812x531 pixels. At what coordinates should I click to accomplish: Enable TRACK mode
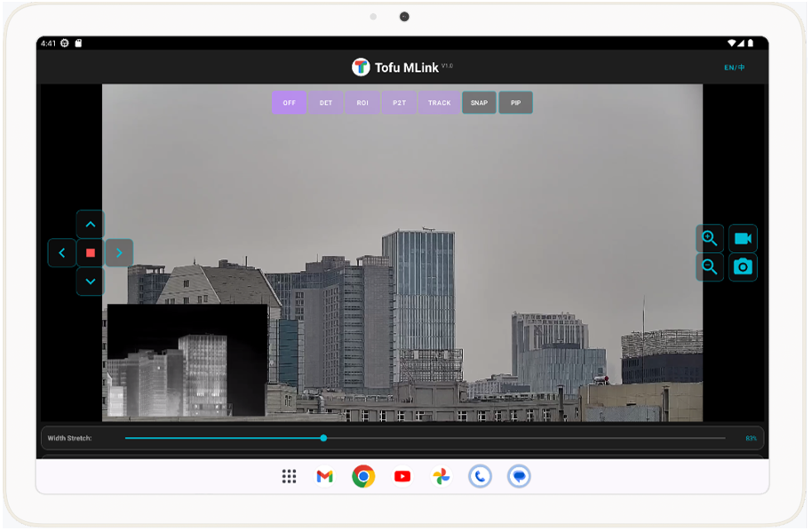(439, 103)
